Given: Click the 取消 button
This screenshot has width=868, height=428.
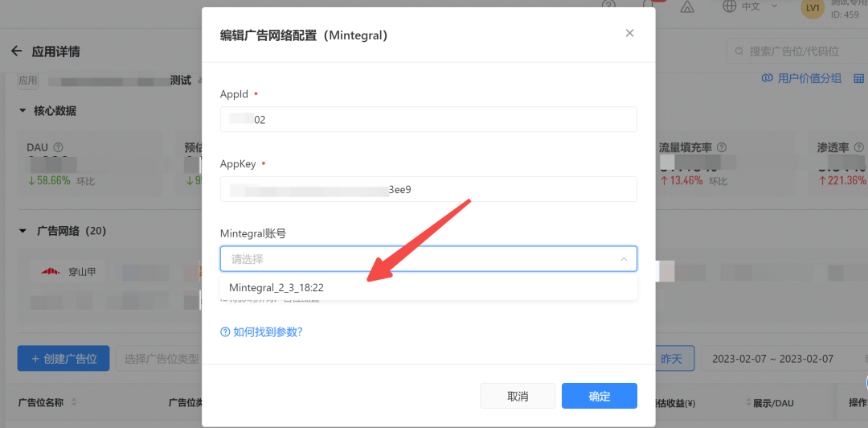Looking at the screenshot, I should tap(518, 397).
